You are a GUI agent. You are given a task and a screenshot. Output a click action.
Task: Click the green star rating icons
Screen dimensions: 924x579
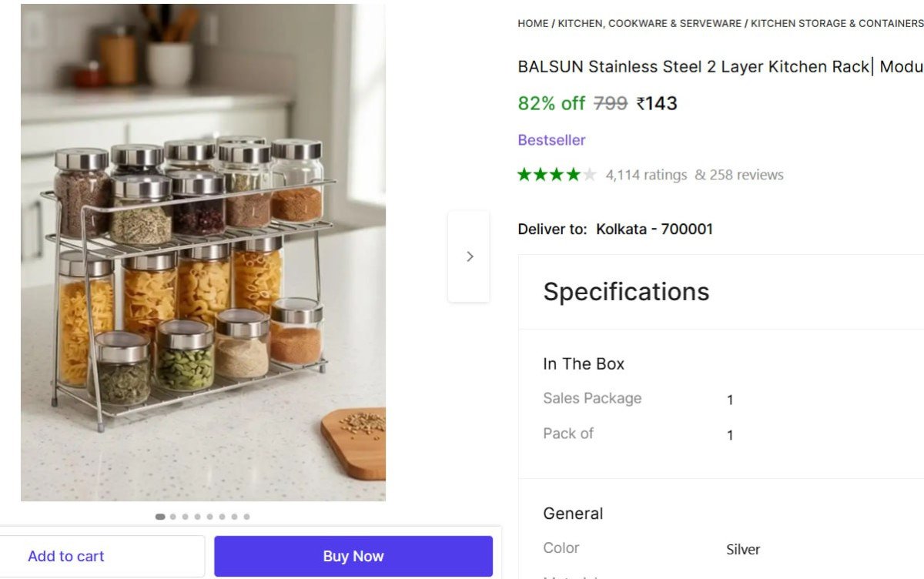click(557, 175)
